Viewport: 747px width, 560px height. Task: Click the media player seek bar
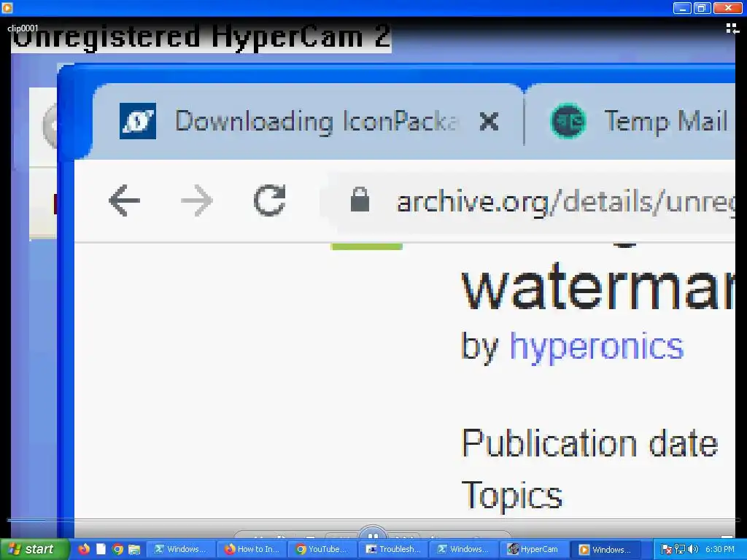tap(373, 520)
